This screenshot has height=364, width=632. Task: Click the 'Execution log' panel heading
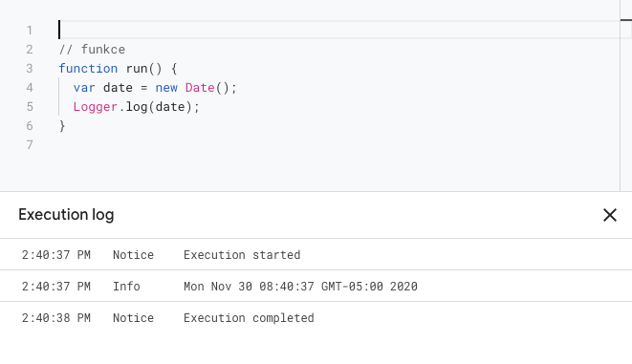[66, 215]
